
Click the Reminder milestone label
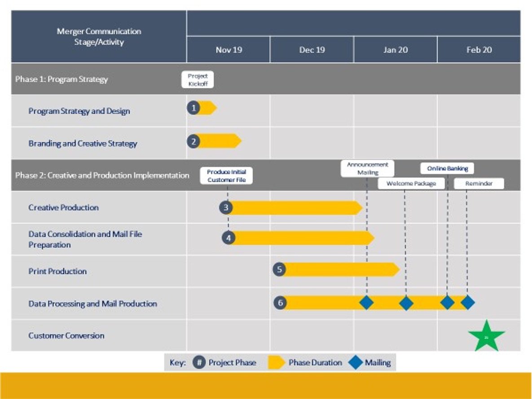(479, 183)
